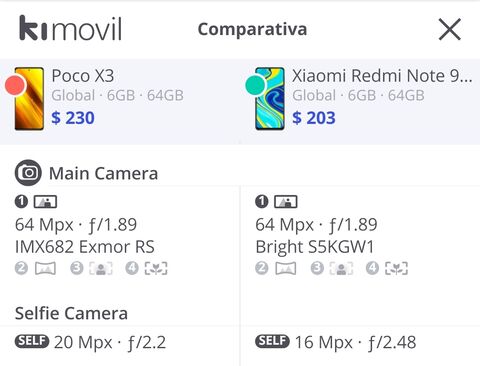Click the $ 230 price of Poco X3
Viewport: 480px width, 366px height.
73,118
